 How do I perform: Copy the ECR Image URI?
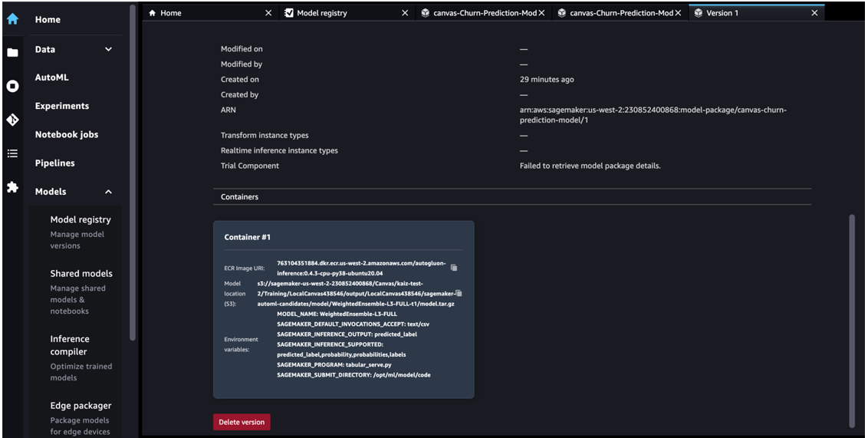coord(454,268)
